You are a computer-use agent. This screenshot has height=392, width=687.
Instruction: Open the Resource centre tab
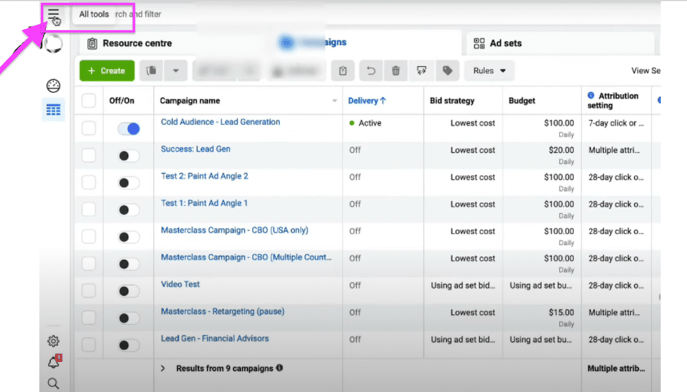click(x=129, y=43)
